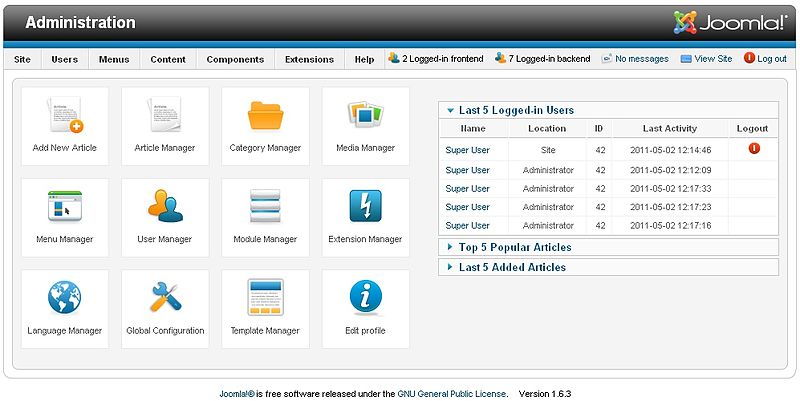Image resolution: width=800 pixels, height=401 pixels.
Task: Click the Logged-in frontend users icon
Action: coord(393,58)
